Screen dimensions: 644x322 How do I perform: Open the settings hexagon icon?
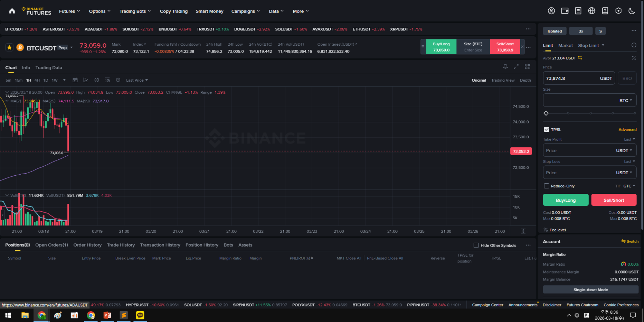[618, 11]
